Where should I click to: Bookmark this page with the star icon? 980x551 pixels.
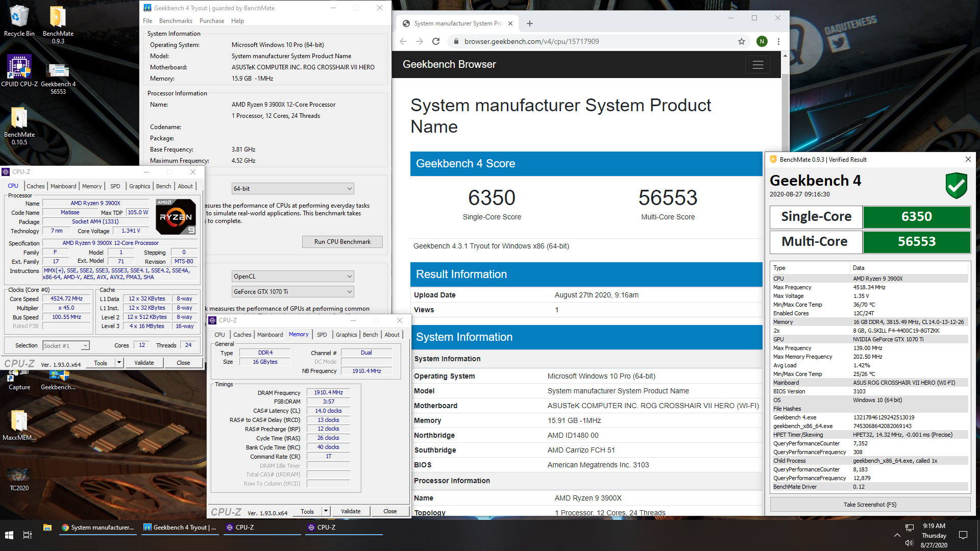click(741, 41)
